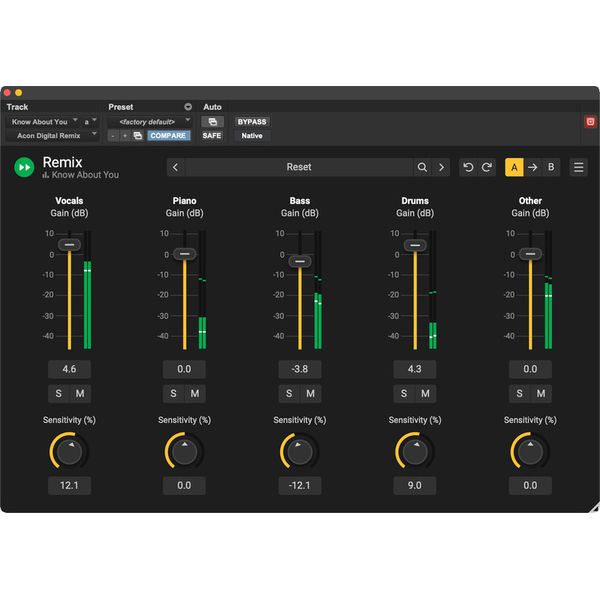Click the red target icon at top right
Screen dimensions: 600x600
pos(590,122)
